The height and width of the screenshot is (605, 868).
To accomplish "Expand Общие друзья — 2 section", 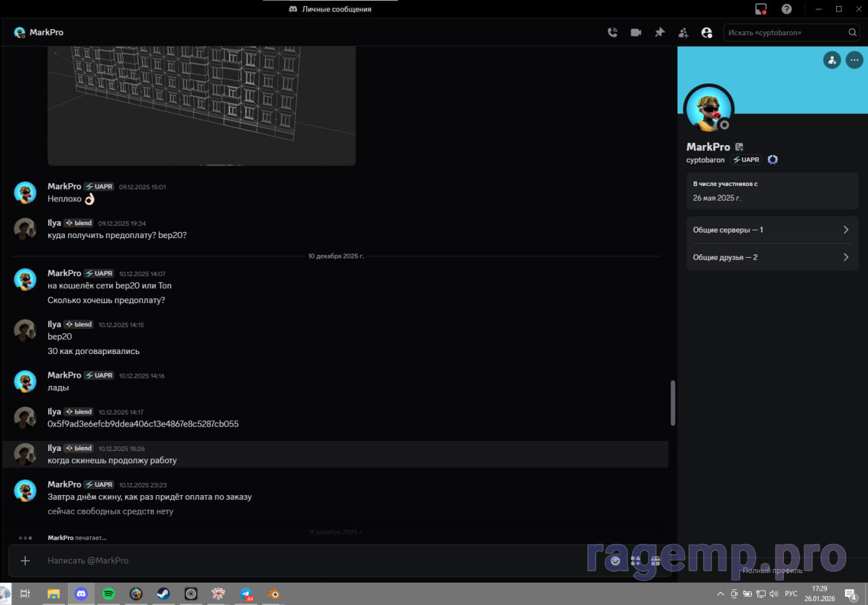I will (772, 258).
